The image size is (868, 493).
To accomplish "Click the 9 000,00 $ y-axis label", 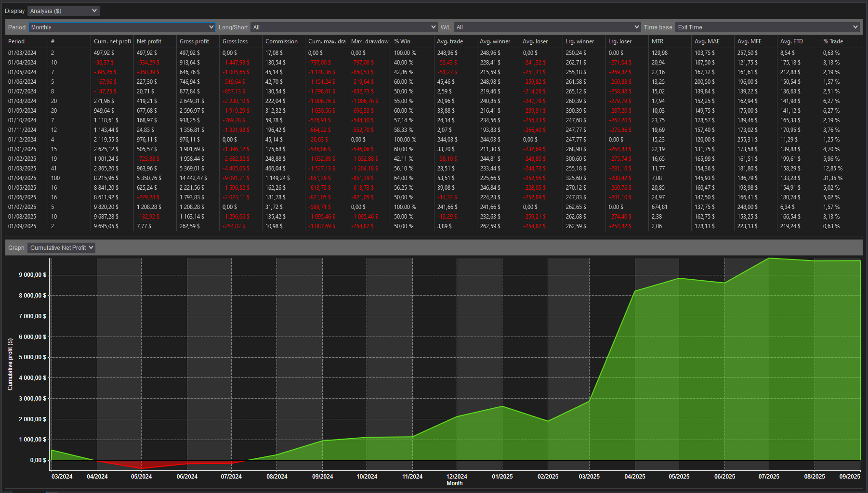I will pyautogui.click(x=33, y=275).
